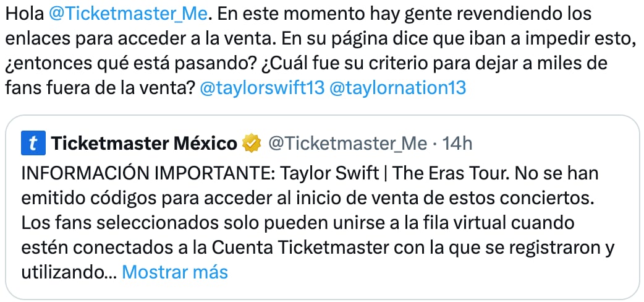Click the Ticketmaster México display name
644x302 pixels.
pos(145,144)
